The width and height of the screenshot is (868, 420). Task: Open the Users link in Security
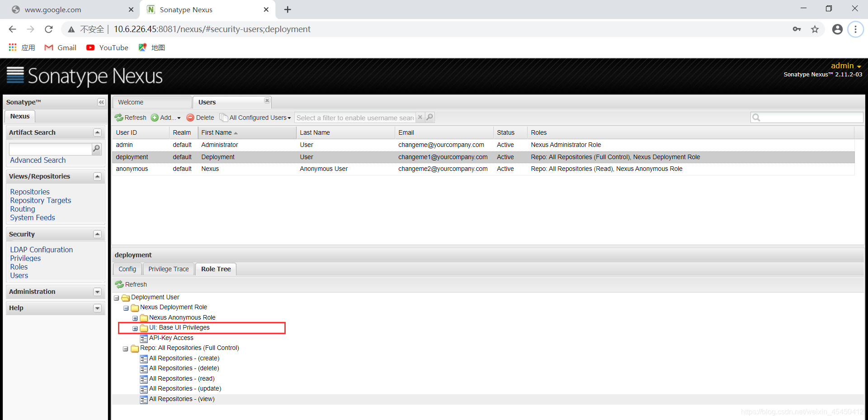click(19, 275)
